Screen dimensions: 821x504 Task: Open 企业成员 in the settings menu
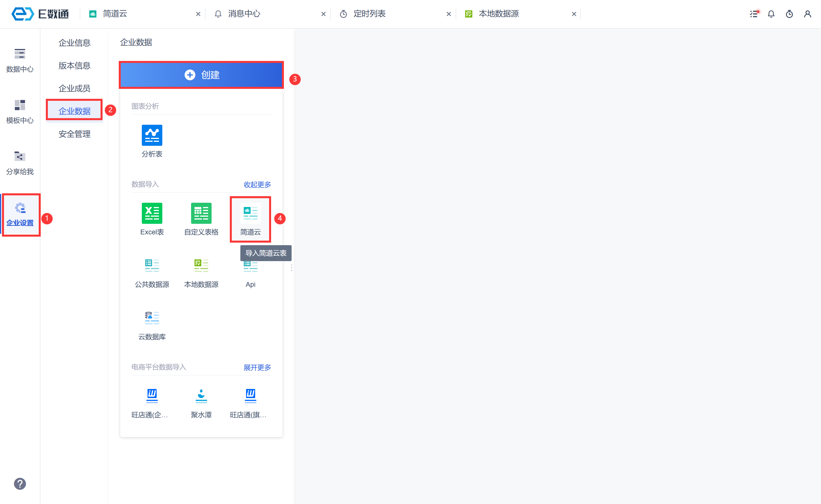coord(74,88)
